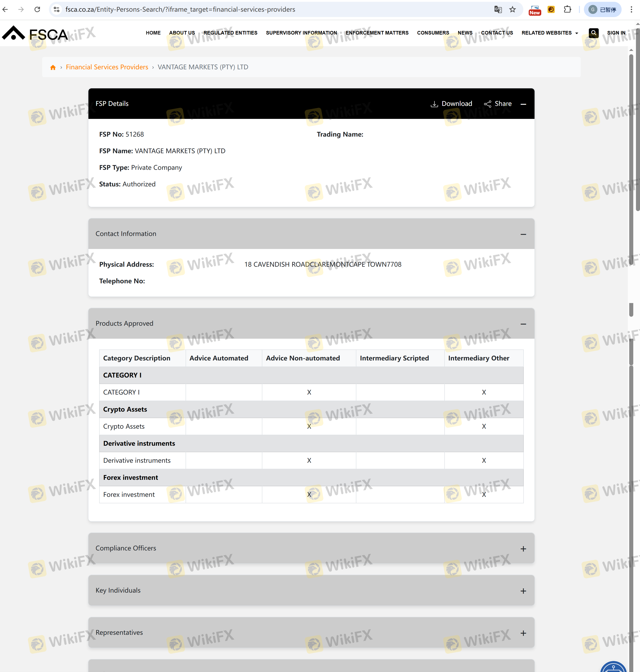
Task: Open the Enforcement Matters menu
Action: [377, 33]
